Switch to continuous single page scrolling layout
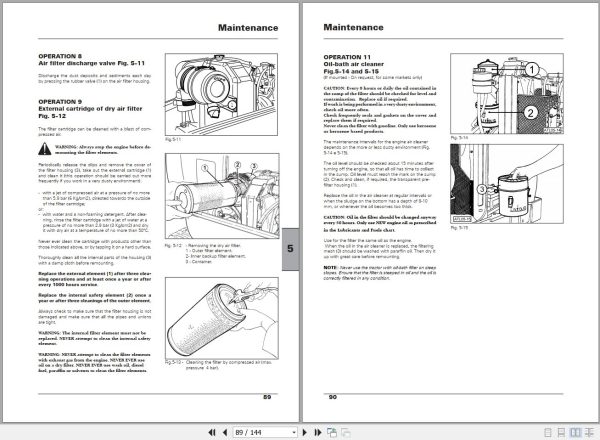The image size is (600, 440). pyautogui.click(x=561, y=432)
